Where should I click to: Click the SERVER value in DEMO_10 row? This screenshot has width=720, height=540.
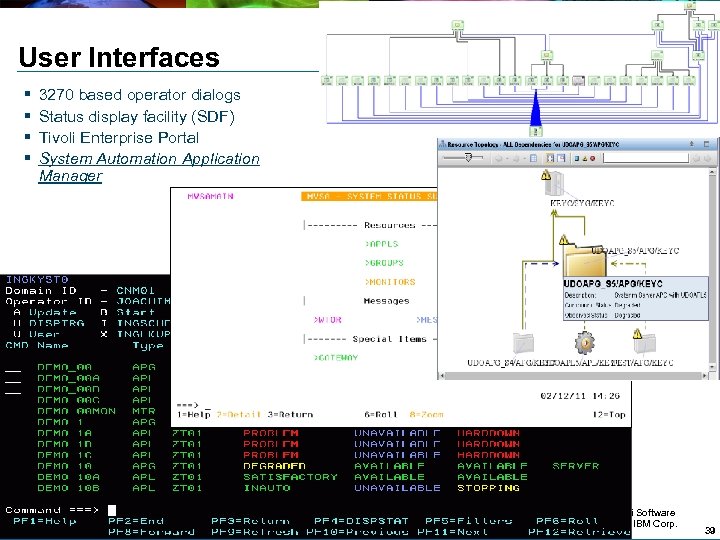[x=575, y=466]
